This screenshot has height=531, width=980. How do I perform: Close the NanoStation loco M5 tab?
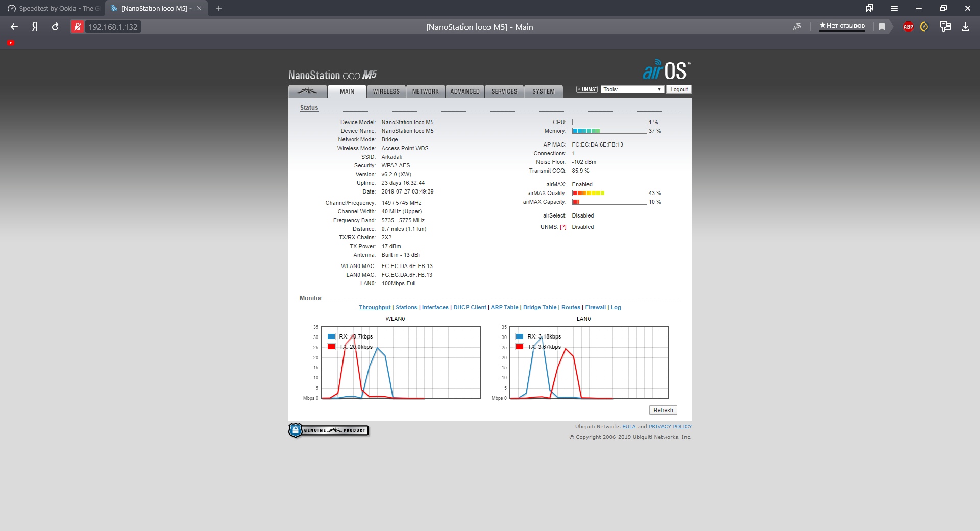tap(199, 8)
